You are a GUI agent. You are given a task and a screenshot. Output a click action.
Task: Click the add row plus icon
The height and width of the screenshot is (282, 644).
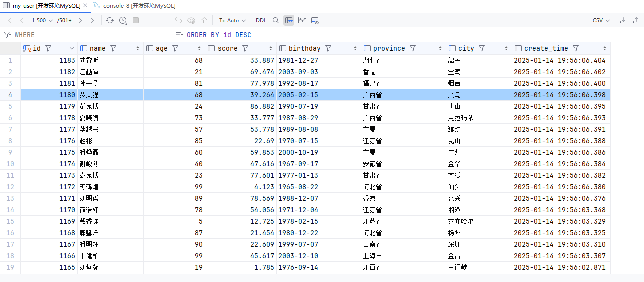(x=152, y=20)
